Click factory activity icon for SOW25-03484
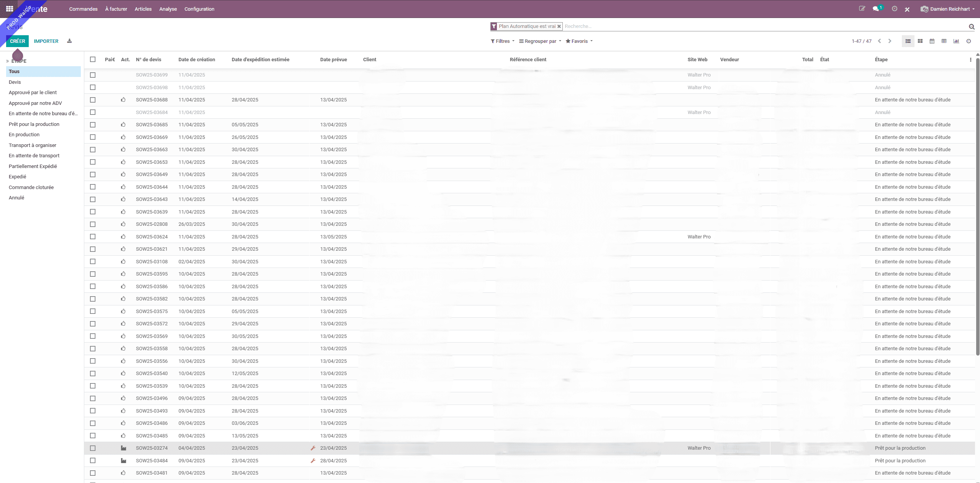 coord(123,461)
